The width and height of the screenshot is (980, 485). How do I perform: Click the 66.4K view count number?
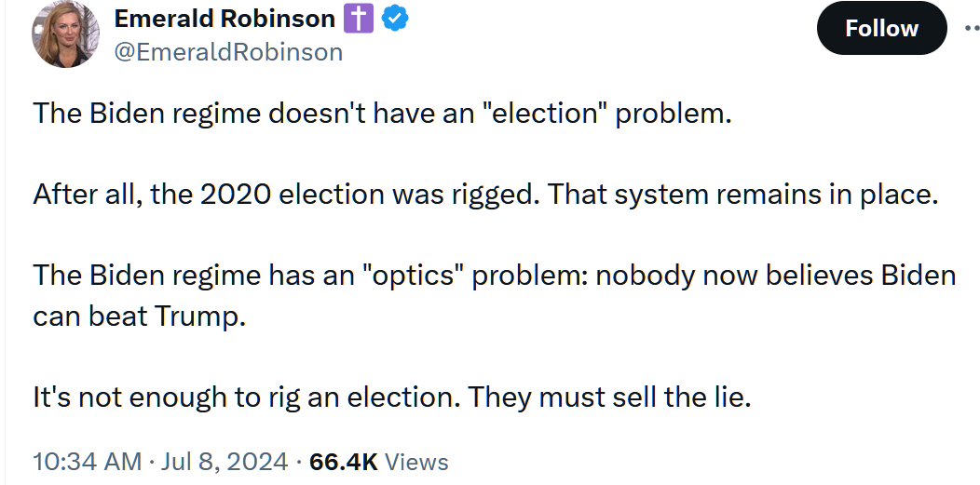coord(342,462)
